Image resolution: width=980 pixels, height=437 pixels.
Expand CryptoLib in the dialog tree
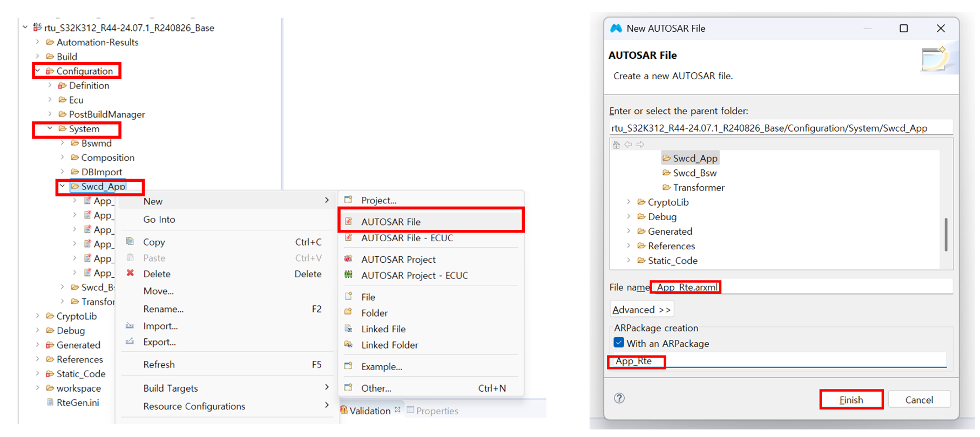click(629, 202)
